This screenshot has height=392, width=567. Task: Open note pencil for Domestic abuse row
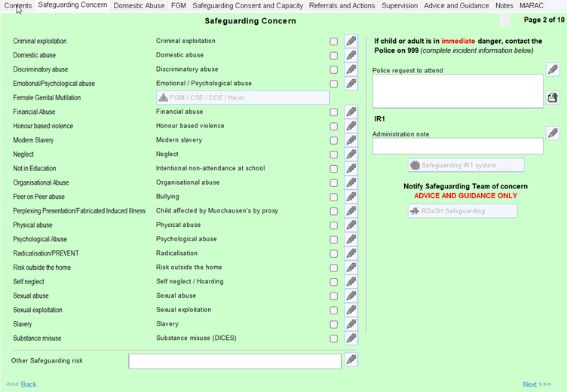(351, 55)
